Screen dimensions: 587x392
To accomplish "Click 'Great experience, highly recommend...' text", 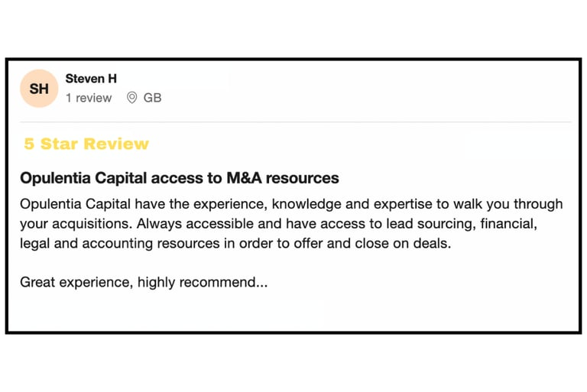I will pyautogui.click(x=144, y=282).
